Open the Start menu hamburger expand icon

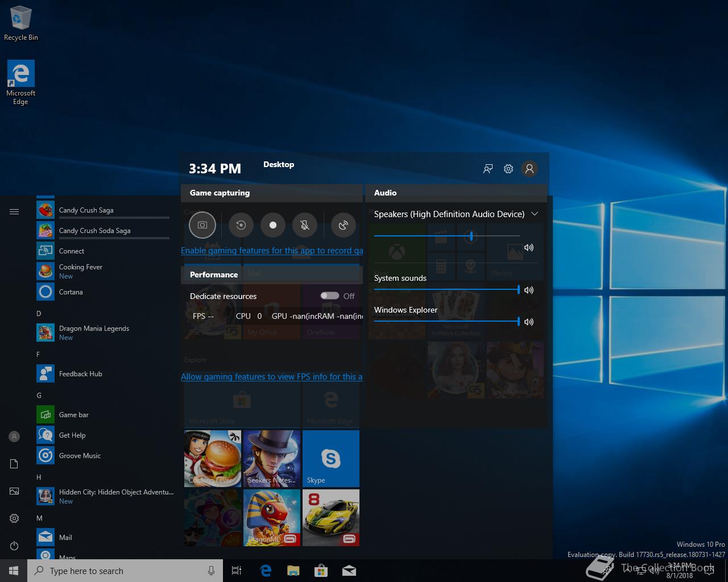(14, 211)
